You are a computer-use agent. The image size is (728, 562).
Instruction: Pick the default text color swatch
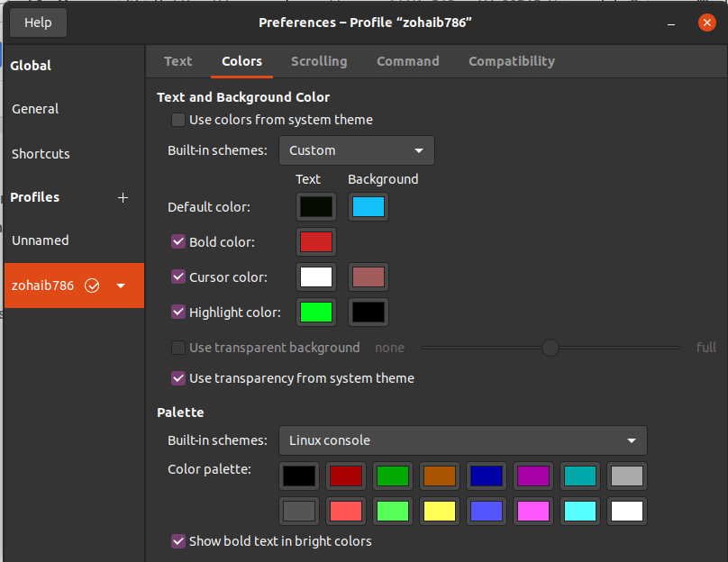315,207
